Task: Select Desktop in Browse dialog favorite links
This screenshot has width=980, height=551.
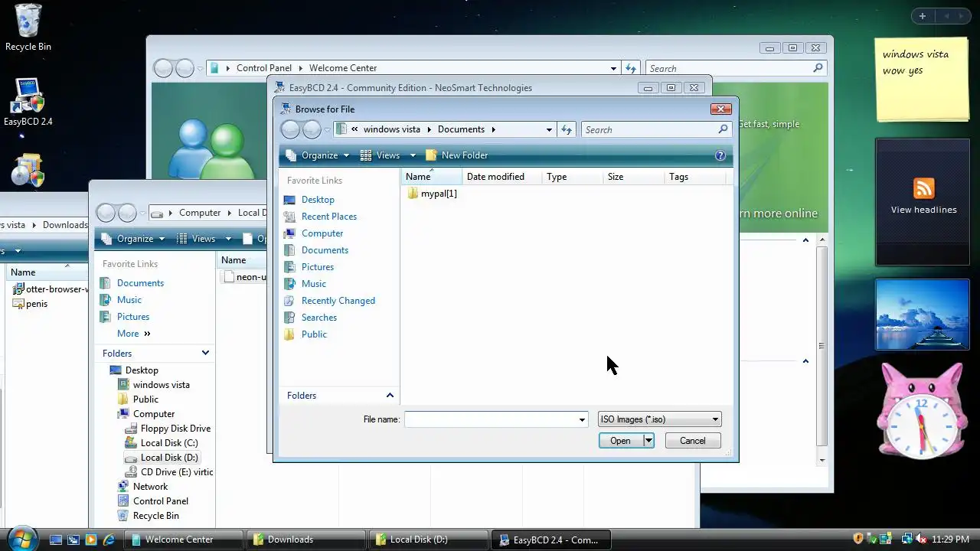Action: click(x=318, y=200)
